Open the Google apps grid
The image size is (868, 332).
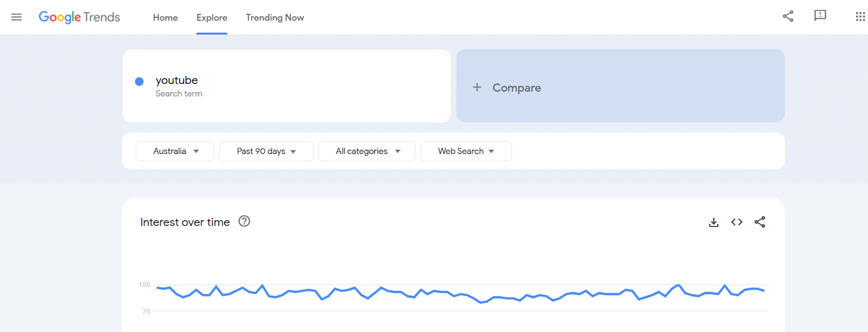[x=860, y=17]
